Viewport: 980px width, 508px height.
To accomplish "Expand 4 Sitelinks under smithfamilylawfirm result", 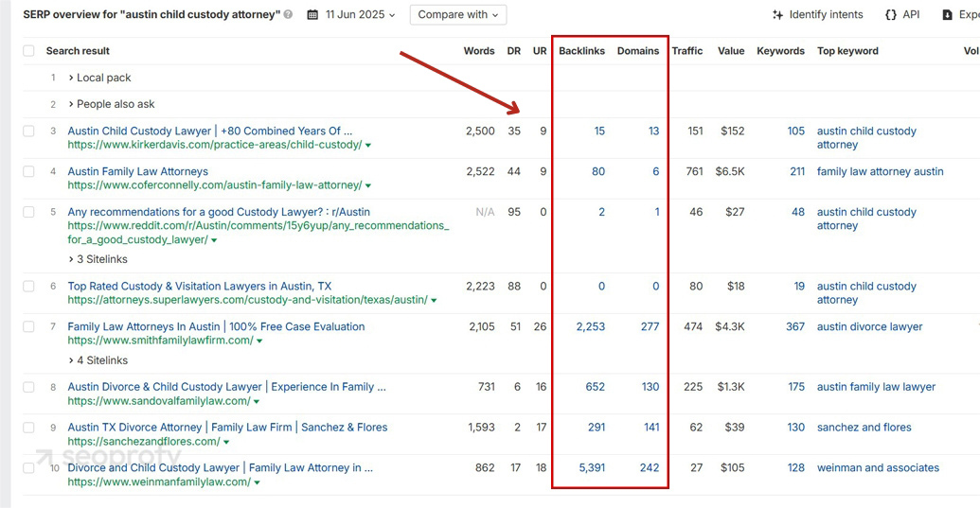I will [98, 360].
